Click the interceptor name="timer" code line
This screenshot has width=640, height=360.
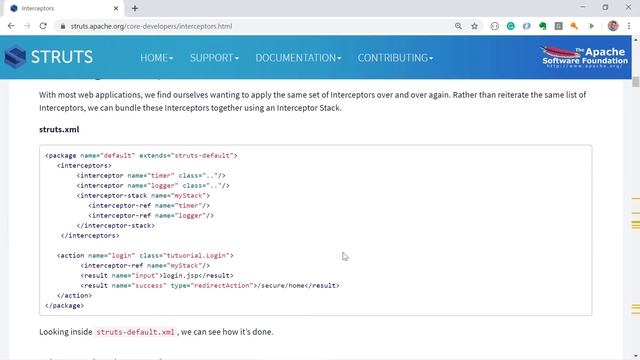pos(151,176)
